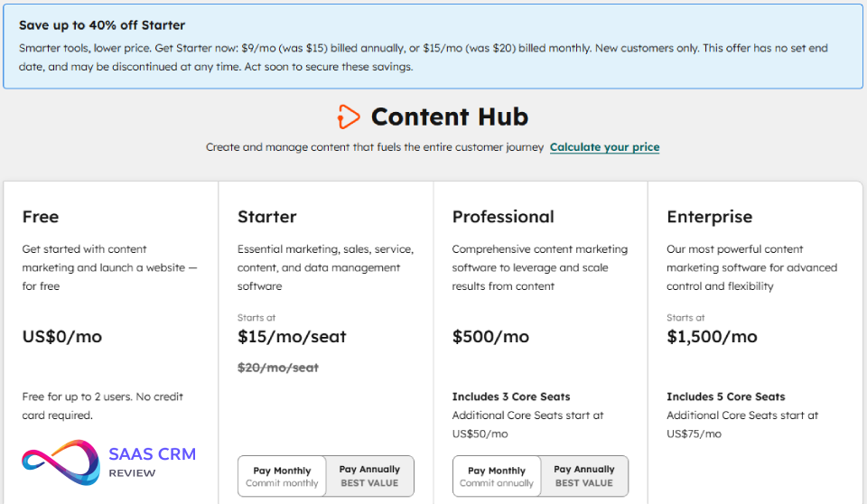Image resolution: width=867 pixels, height=504 pixels.
Task: Click the SaaS CRM Review infinity logo
Action: (61, 462)
